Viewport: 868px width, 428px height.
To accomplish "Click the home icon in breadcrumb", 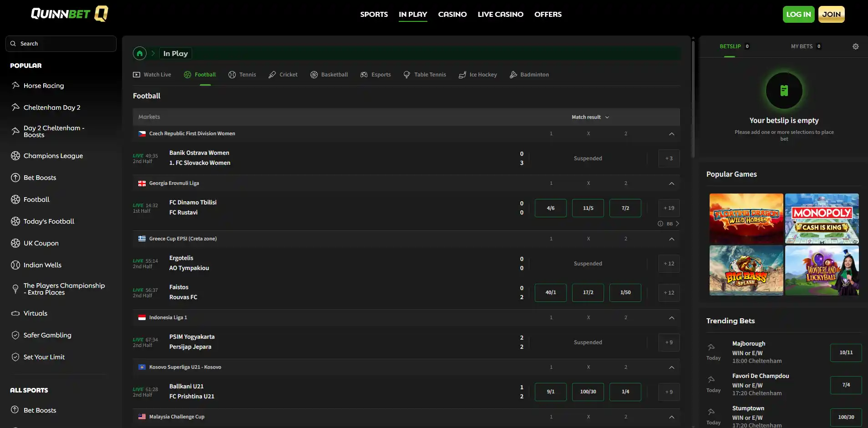I will pyautogui.click(x=140, y=53).
